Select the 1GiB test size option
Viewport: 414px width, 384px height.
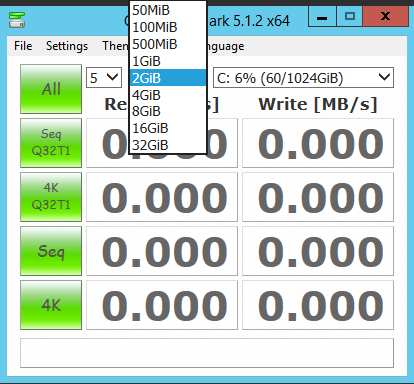tap(168, 61)
